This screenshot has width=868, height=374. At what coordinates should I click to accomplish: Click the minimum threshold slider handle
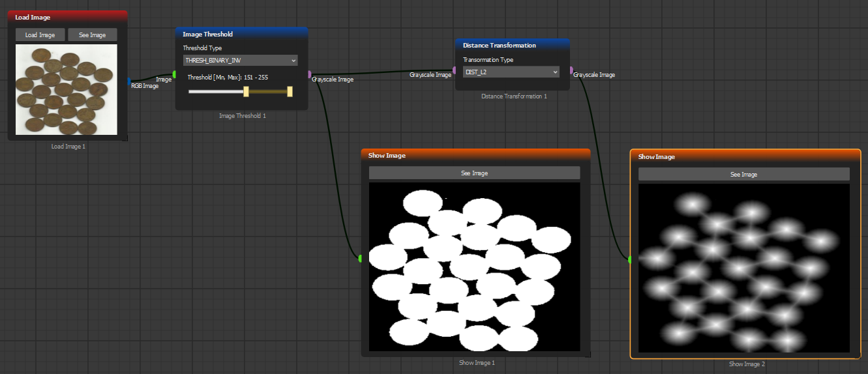[x=246, y=92]
